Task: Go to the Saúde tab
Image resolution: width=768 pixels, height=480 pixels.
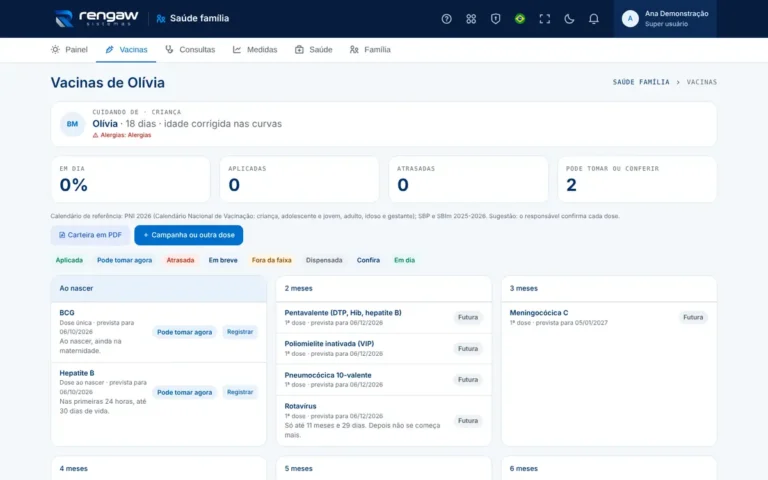Action: pyautogui.click(x=313, y=49)
